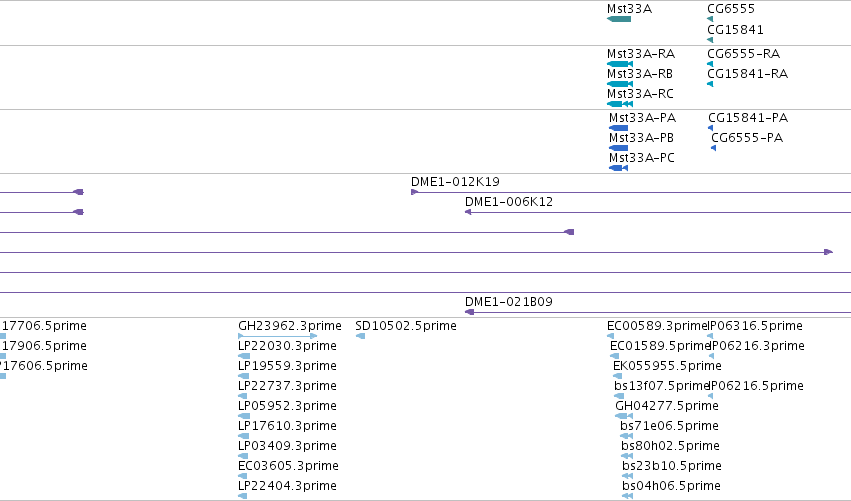Select the LP17610.3prime EST label

287,426
